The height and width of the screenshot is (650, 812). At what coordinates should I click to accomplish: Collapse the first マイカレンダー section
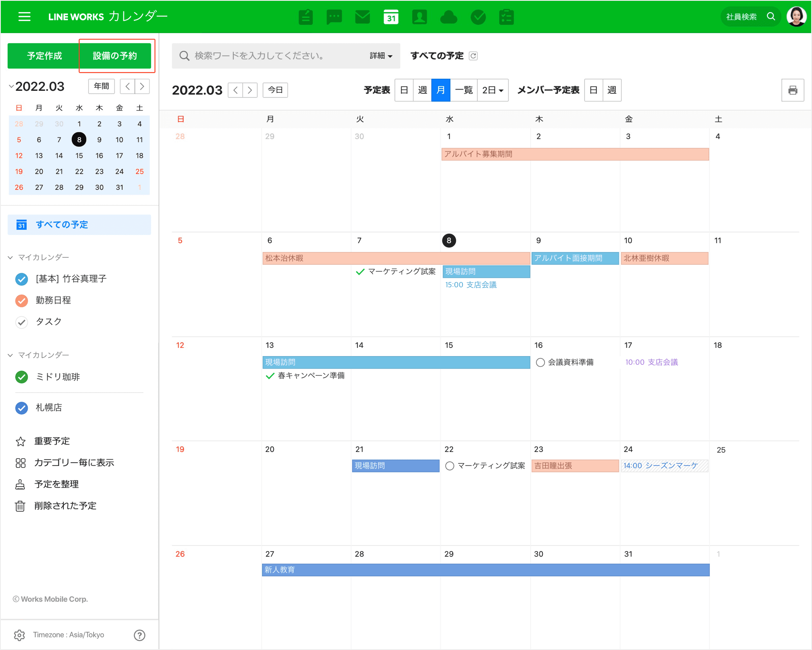tap(11, 257)
